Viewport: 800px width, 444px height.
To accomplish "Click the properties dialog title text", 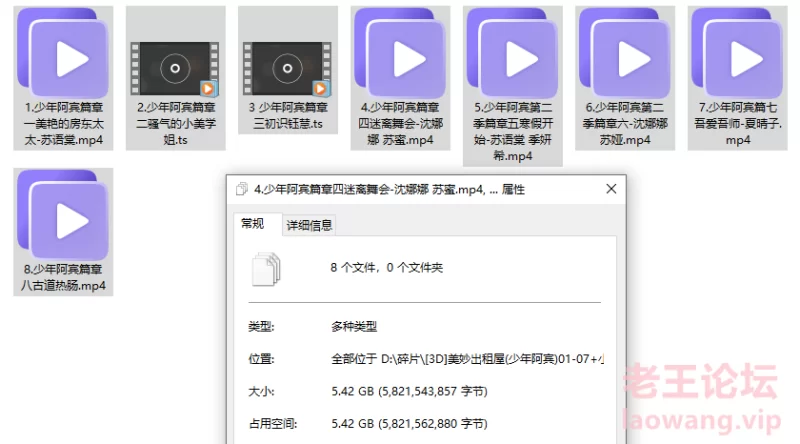I will click(x=389, y=189).
